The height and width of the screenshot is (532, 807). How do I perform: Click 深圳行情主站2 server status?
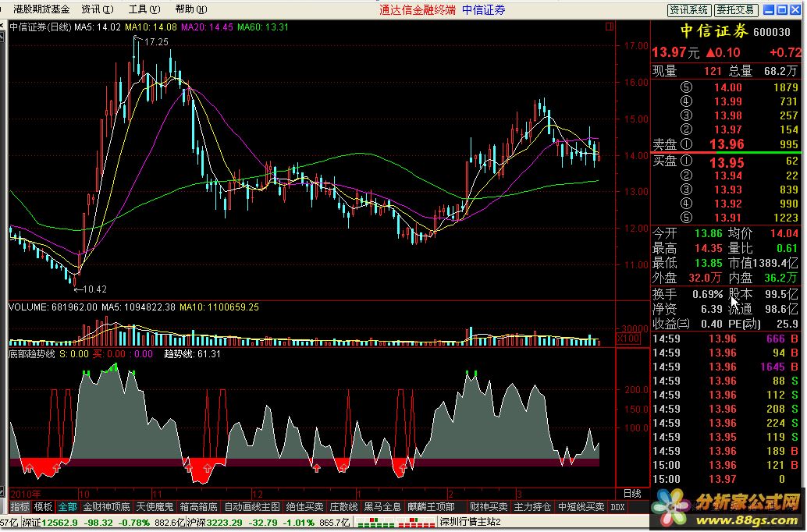[x=470, y=523]
